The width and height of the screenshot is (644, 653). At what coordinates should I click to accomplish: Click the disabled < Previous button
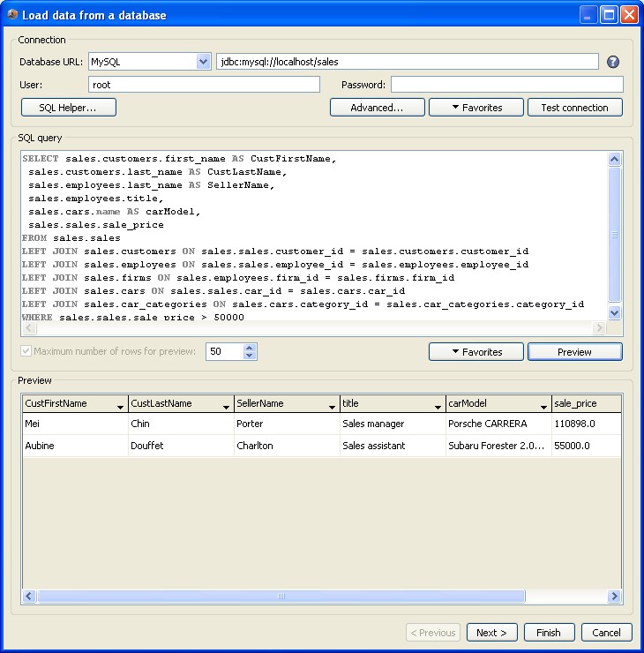click(x=433, y=633)
